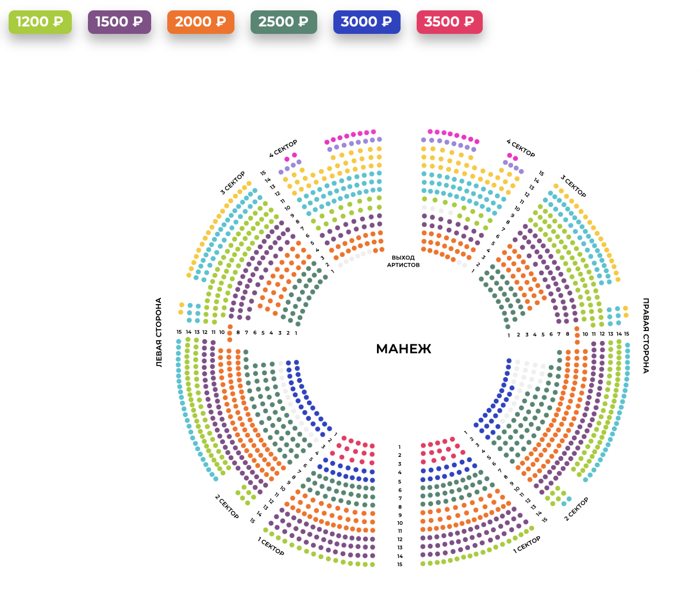
Task: Click the red 3500 ₽ price button
Action: click(449, 22)
